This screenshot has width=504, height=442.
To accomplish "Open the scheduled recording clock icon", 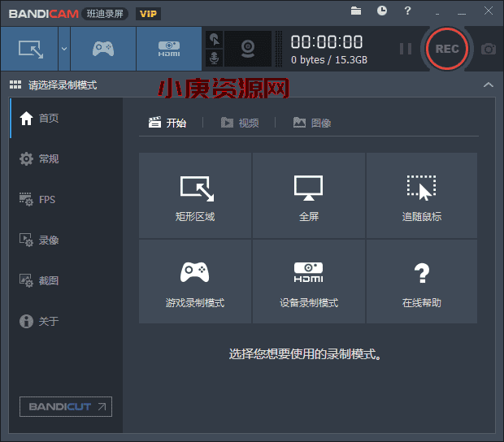I will point(382,11).
